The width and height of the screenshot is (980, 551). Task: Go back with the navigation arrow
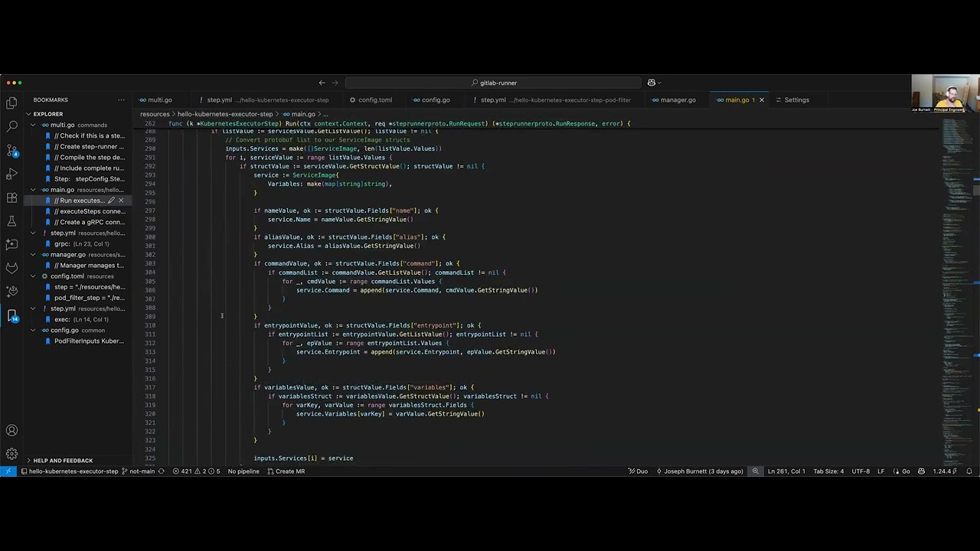point(322,83)
